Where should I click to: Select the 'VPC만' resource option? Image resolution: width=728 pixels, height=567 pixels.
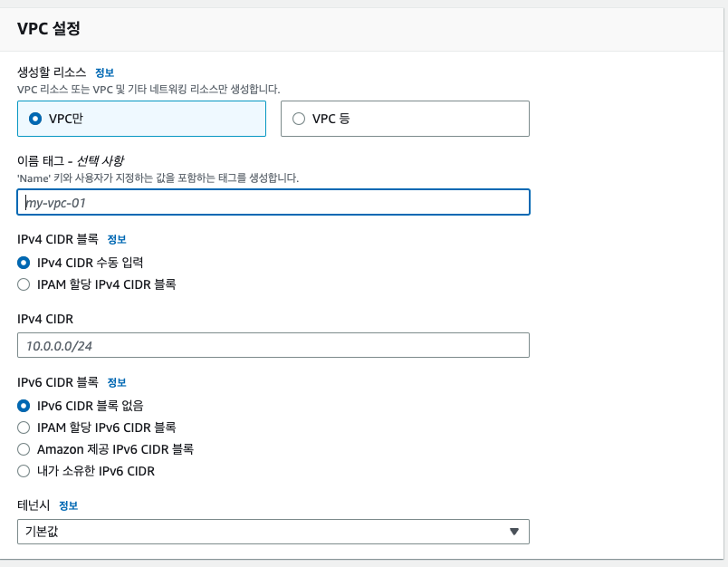pos(141,119)
